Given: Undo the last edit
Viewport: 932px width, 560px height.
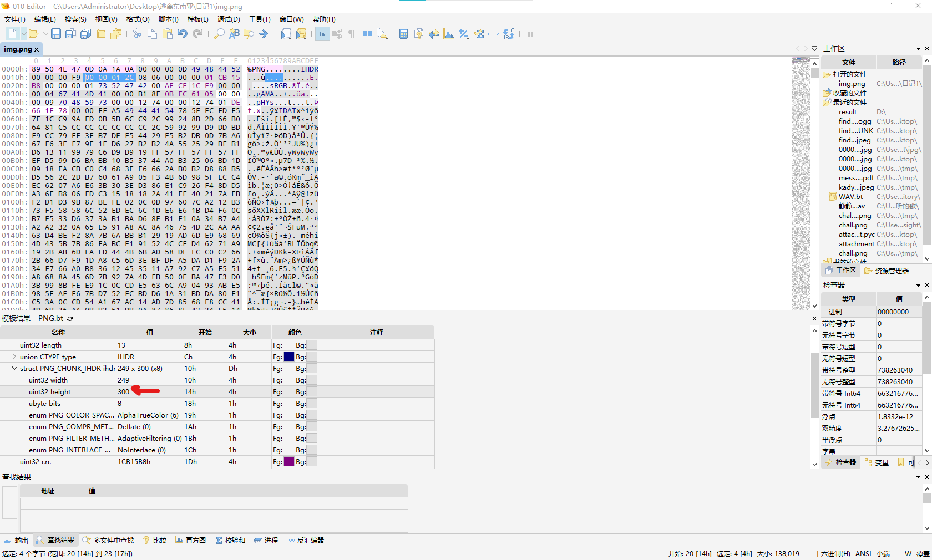Looking at the screenshot, I should pyautogui.click(x=182, y=34).
